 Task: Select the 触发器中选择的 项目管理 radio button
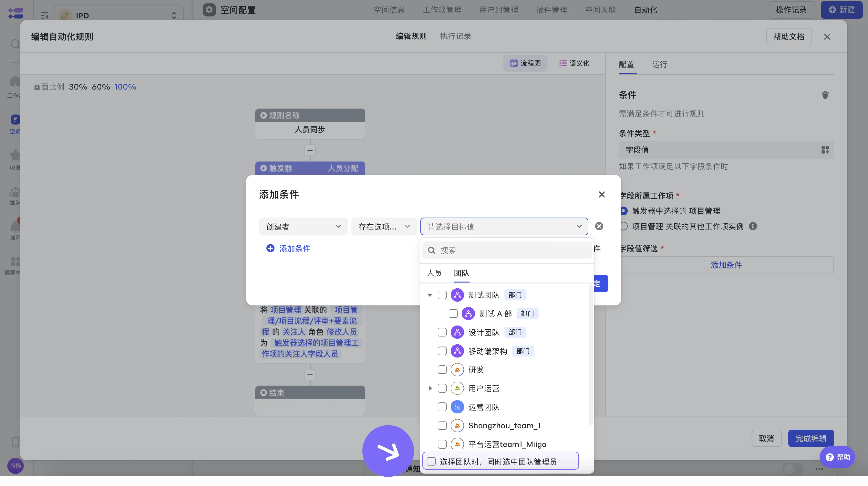point(624,211)
